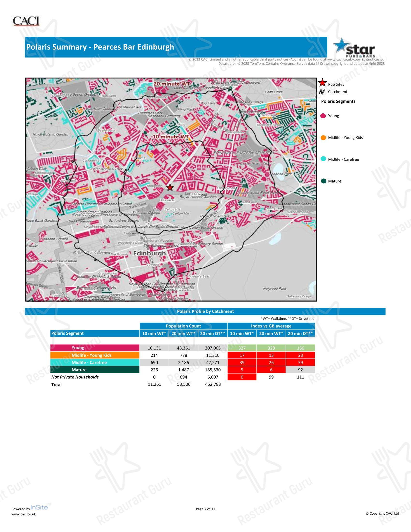411x532 pixels.
Task: Click the red star pub marker on map
Action: pyautogui.click(x=170, y=188)
